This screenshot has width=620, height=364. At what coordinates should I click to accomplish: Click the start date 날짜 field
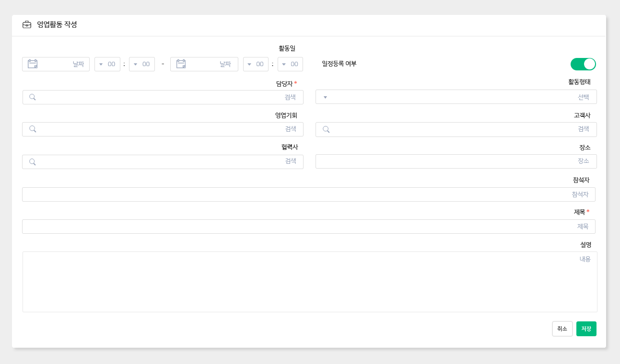pyautogui.click(x=62, y=64)
